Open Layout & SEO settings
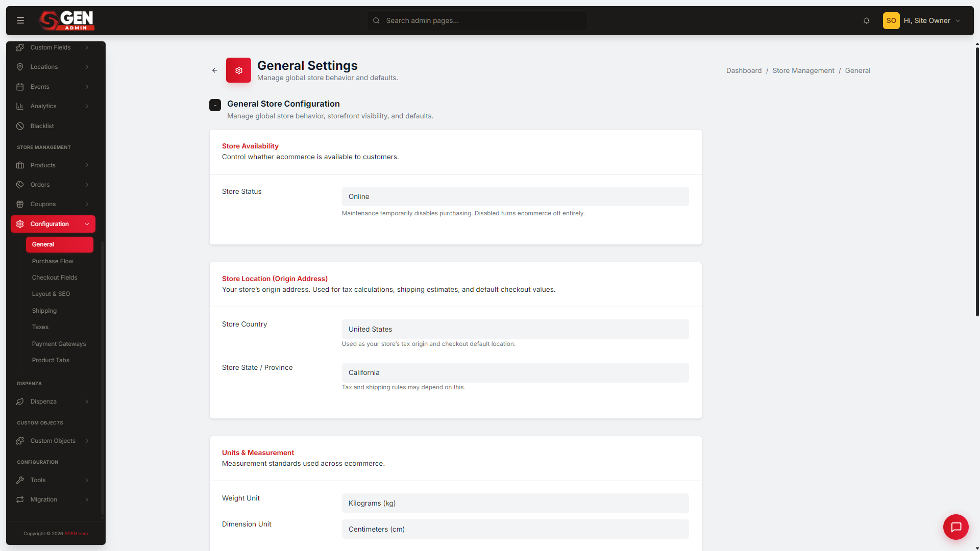Image resolution: width=980 pixels, height=551 pixels. [51, 294]
